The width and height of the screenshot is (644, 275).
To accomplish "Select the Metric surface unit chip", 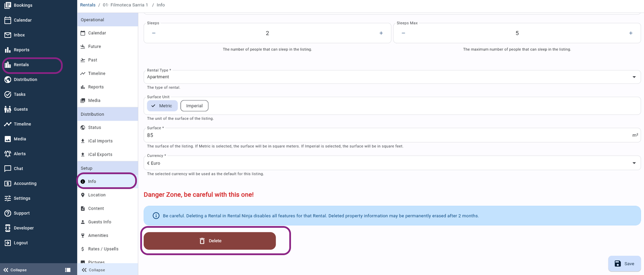I will coord(162,106).
